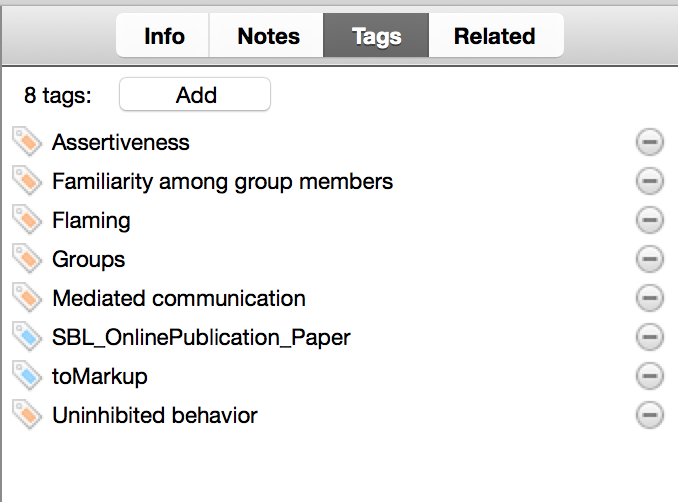The width and height of the screenshot is (678, 502).
Task: Click the blue tag icon beside SBL_OnlinePublication_Paper
Action: [x=27, y=337]
